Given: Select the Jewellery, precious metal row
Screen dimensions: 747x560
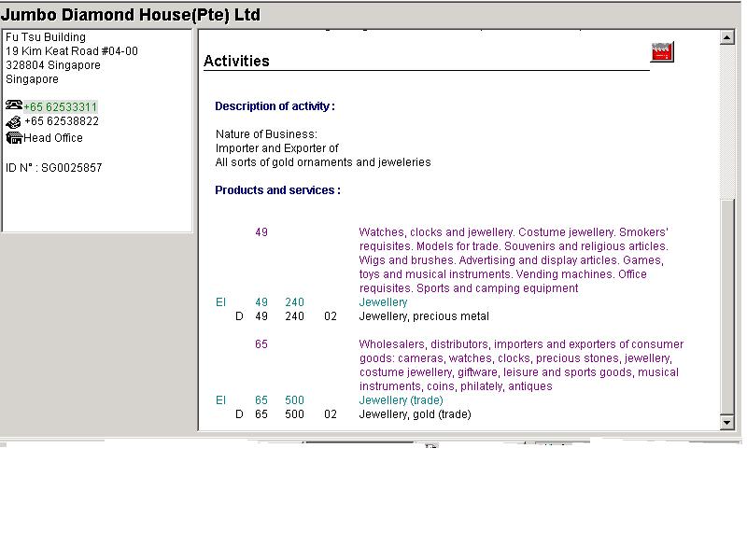Looking at the screenshot, I should [424, 316].
